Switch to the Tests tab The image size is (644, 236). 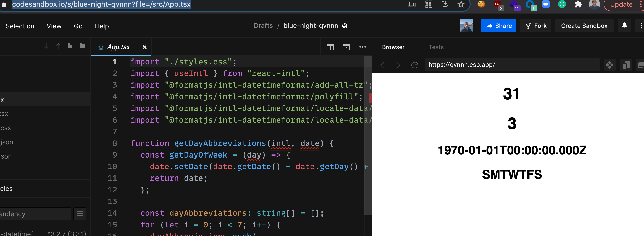(x=436, y=47)
